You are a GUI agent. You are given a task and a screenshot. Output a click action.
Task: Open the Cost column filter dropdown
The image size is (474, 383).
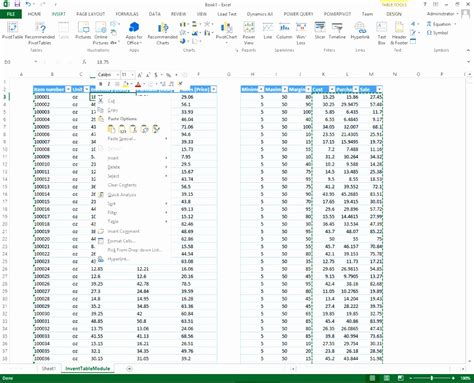[x=332, y=89]
